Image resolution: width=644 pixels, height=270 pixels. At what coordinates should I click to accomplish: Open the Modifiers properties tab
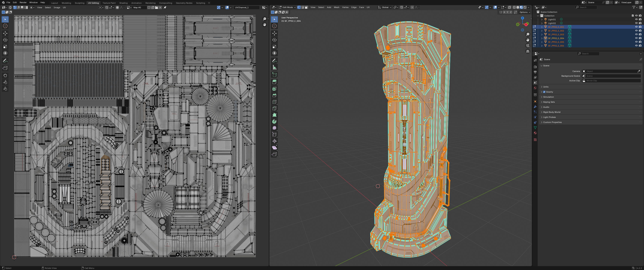pyautogui.click(x=535, y=107)
